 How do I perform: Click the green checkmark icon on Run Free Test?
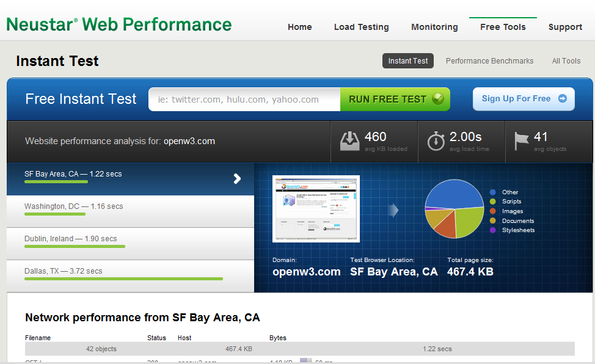tap(438, 99)
